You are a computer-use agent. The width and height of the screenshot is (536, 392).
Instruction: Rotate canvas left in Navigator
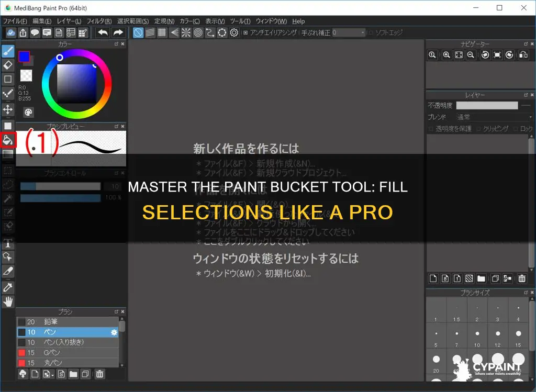pos(485,55)
